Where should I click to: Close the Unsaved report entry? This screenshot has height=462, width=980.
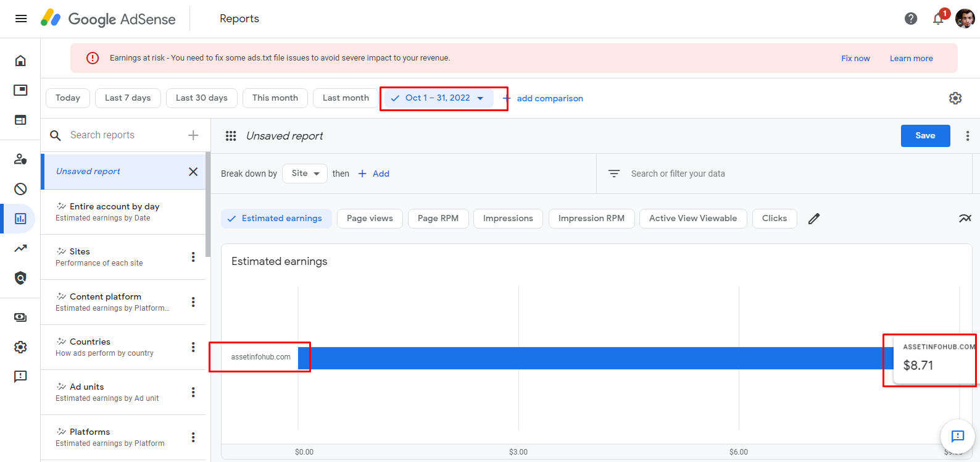pos(193,172)
